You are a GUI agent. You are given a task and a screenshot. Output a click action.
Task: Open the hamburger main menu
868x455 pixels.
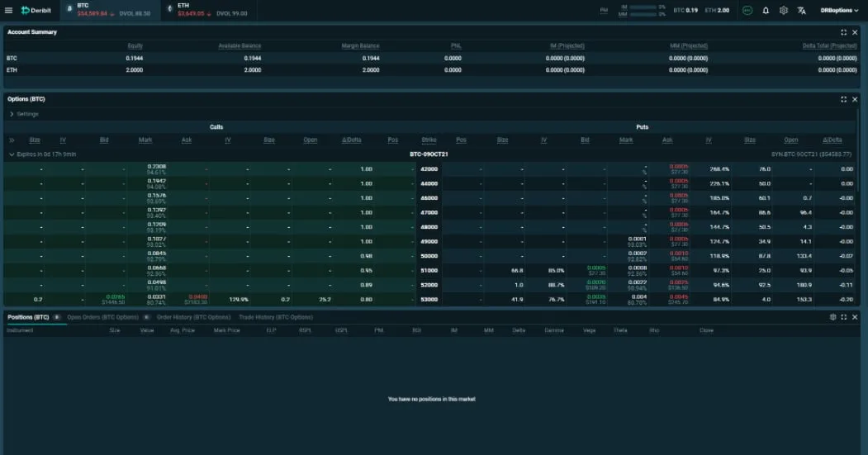pyautogui.click(x=8, y=11)
